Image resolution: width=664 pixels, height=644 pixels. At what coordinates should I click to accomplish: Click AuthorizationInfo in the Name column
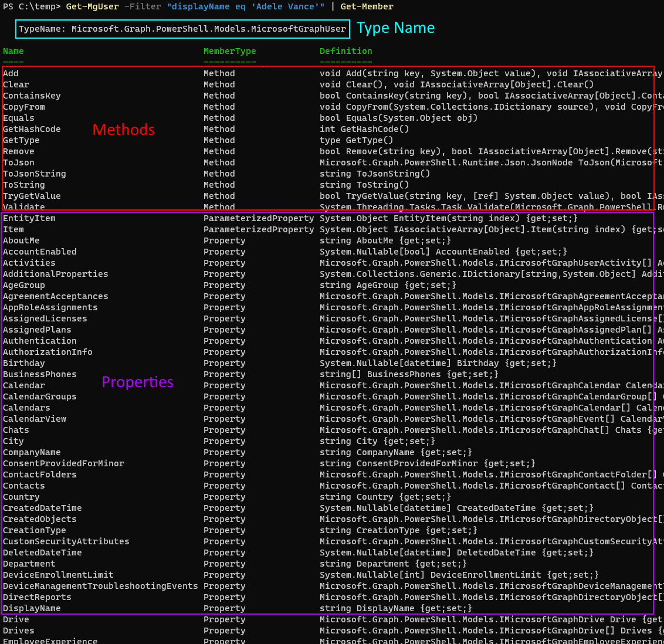(48, 352)
